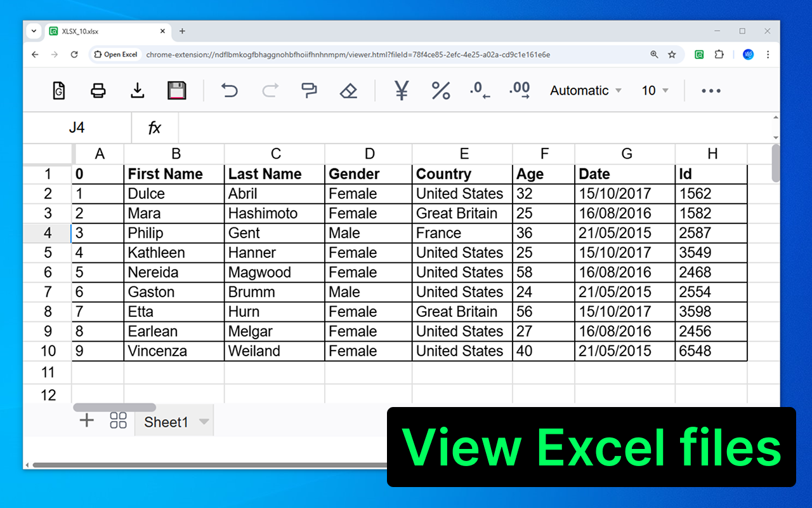
Task: Zoom the page with the magnifier icon
Action: click(654, 55)
